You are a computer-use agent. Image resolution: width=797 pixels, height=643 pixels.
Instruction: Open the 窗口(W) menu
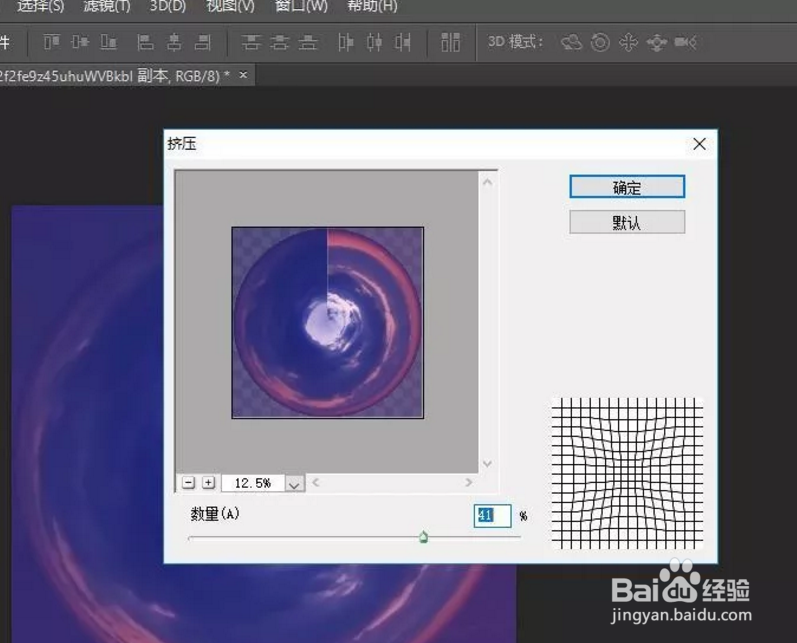coord(301,6)
